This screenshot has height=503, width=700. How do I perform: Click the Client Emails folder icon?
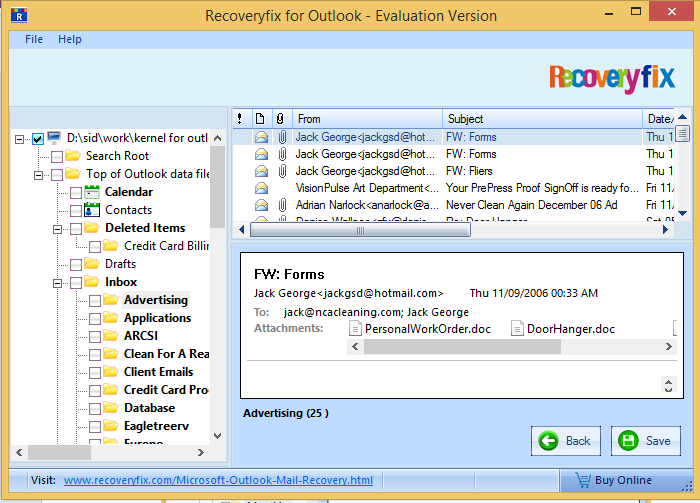pyautogui.click(x=111, y=372)
